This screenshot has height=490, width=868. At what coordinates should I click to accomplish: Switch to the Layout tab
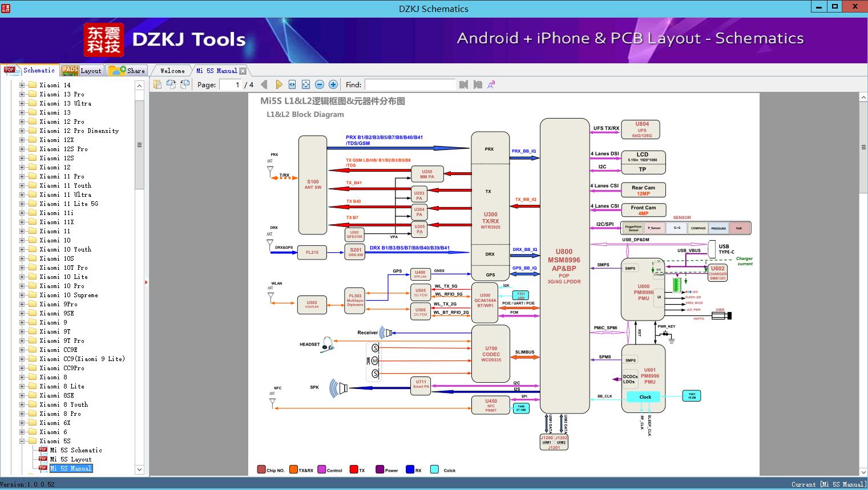click(82, 71)
